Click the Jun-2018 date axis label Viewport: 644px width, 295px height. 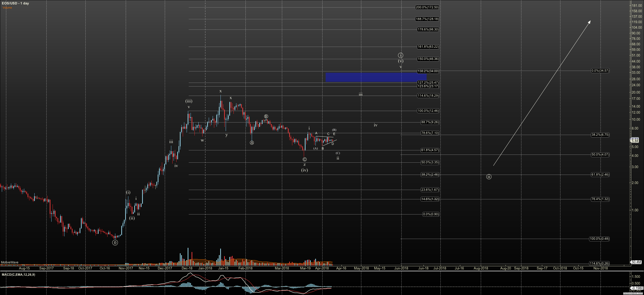click(401, 268)
